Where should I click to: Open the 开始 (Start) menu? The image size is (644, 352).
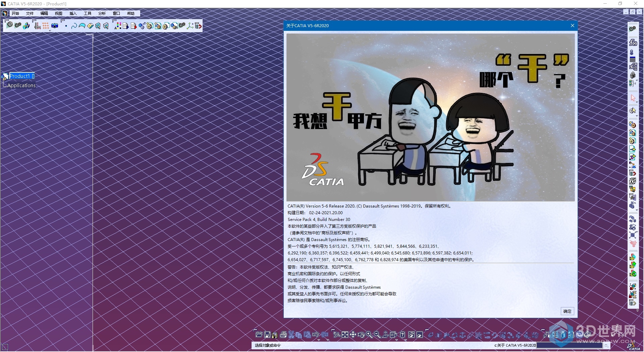click(15, 13)
